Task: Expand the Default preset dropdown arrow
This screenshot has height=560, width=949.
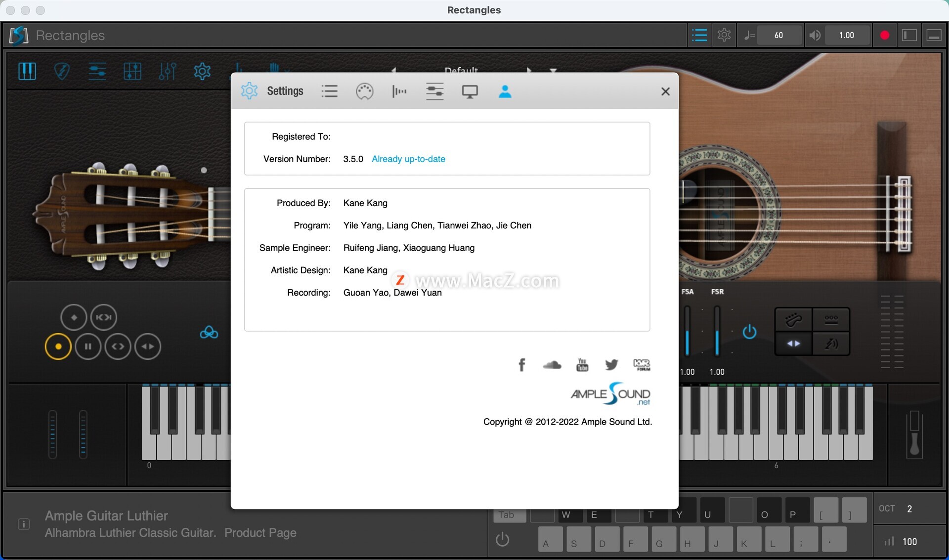Action: 553,70
